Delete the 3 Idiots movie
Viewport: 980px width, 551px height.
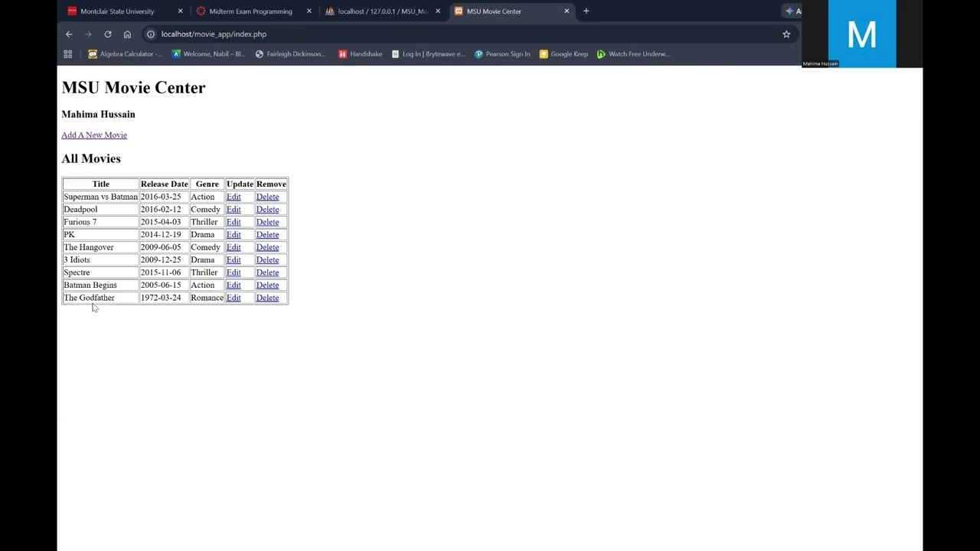pos(267,260)
